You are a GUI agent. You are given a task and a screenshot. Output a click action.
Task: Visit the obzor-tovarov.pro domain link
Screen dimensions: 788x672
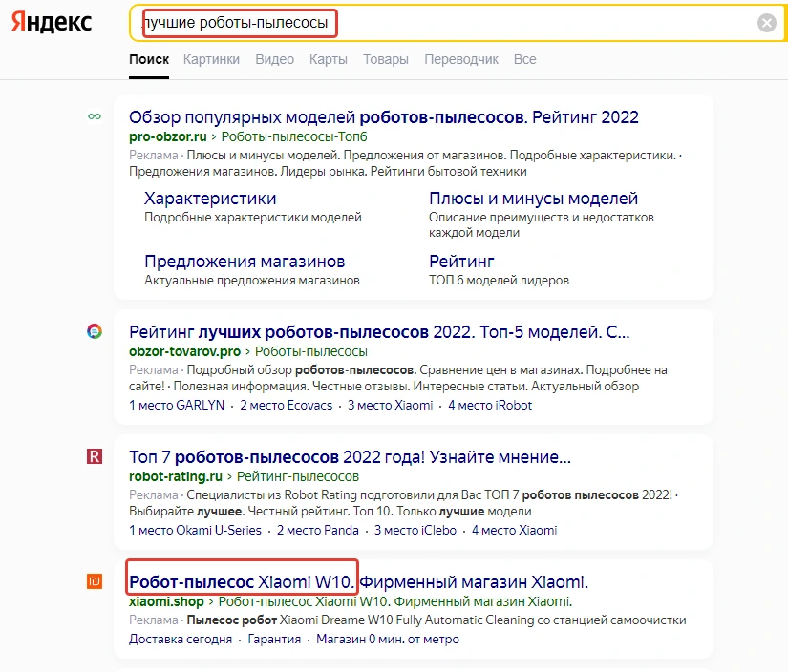coord(184,351)
